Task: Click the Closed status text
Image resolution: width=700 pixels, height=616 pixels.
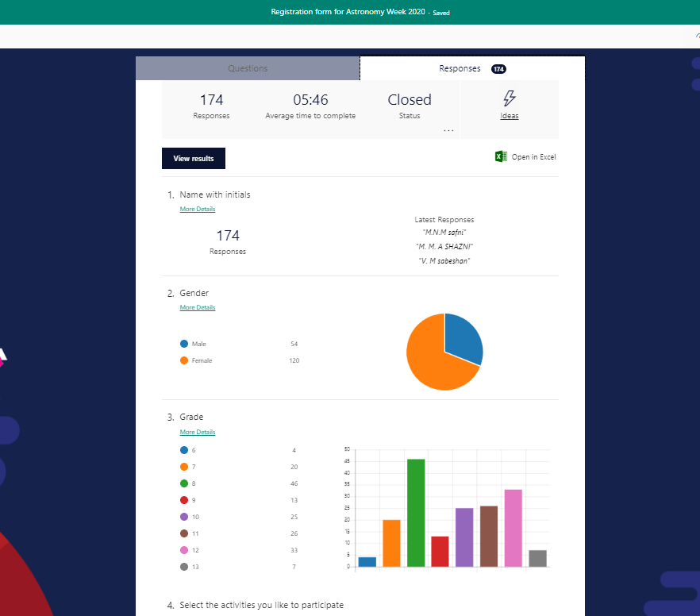Action: coord(410,99)
